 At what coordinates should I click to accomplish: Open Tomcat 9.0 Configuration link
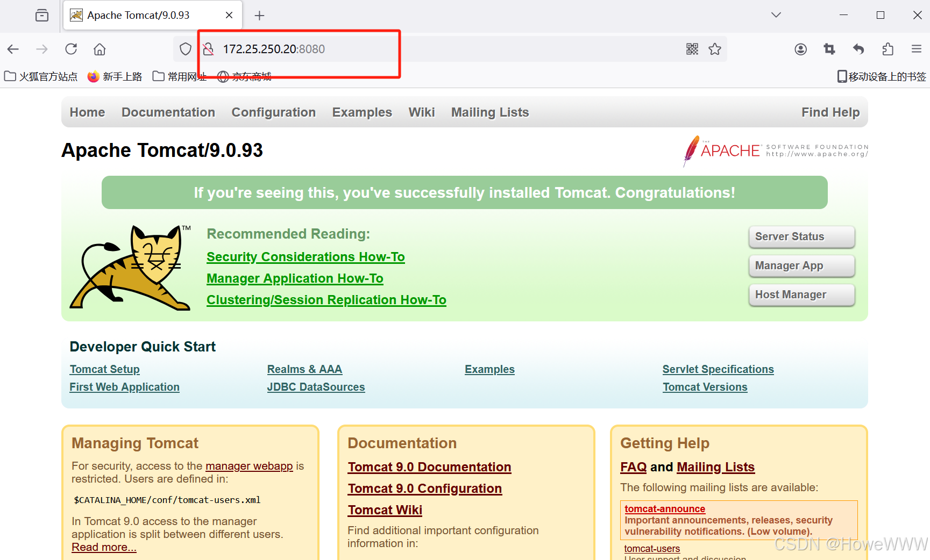[425, 489]
